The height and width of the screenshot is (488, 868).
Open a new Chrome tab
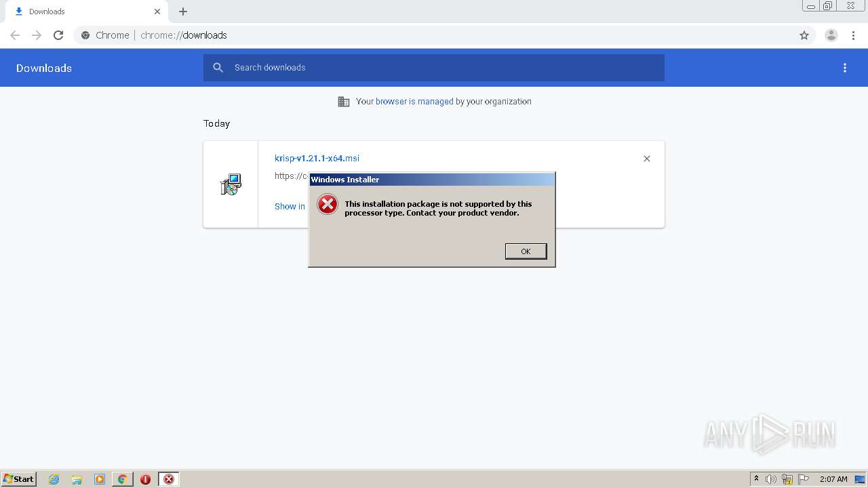(x=183, y=12)
